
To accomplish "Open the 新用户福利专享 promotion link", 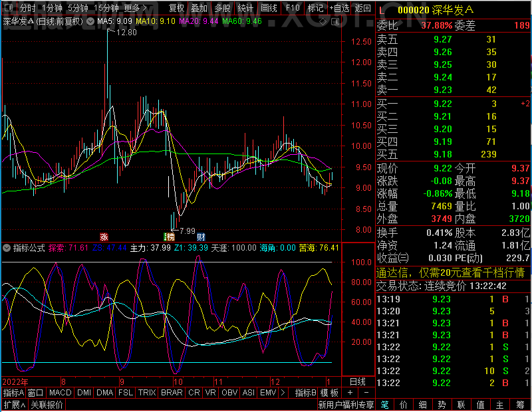I will [x=346, y=405].
